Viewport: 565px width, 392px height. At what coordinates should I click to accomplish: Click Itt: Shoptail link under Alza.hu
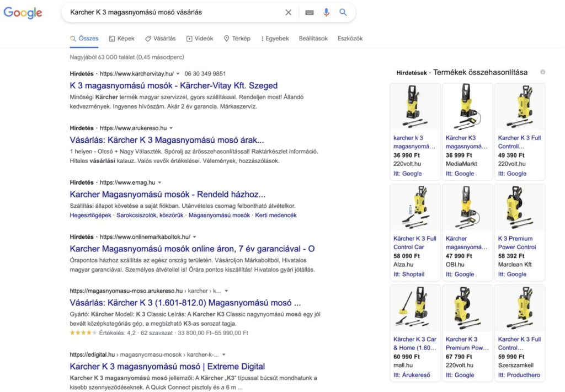tap(409, 275)
